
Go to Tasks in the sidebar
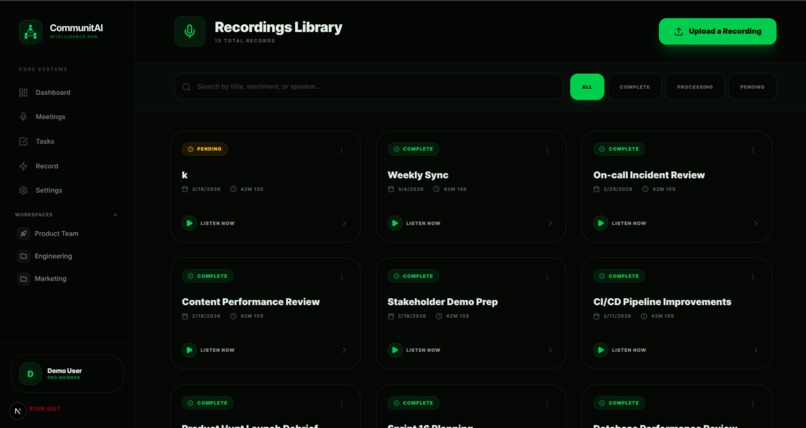[x=45, y=141]
